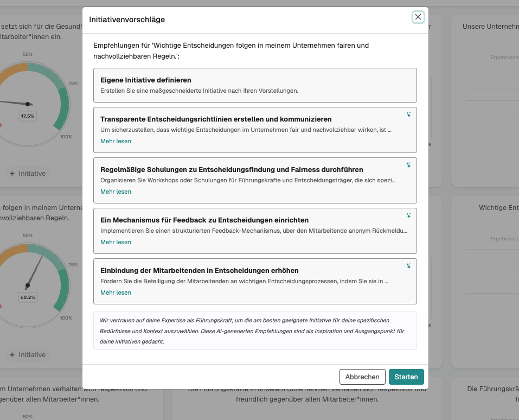Click the lower '+ Initiative' button
Image resolution: width=519 pixels, height=420 pixels.
tap(27, 355)
